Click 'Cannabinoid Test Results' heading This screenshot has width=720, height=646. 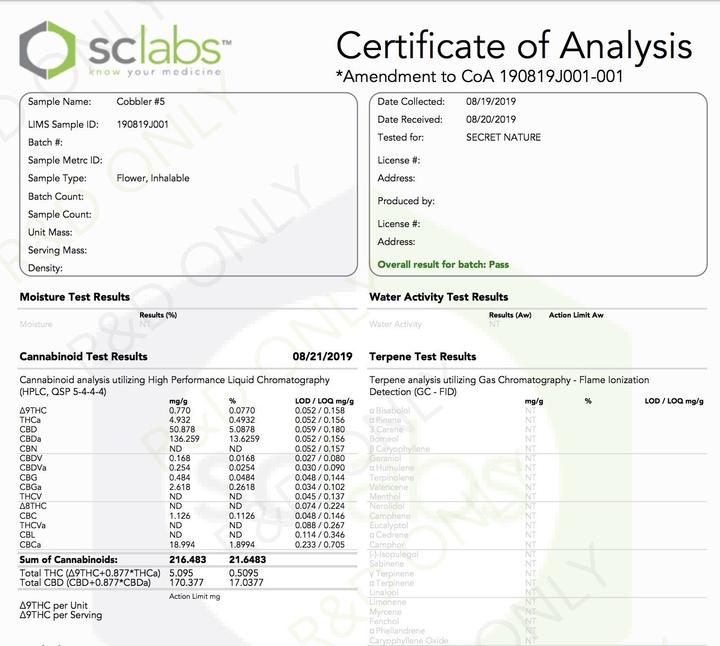(84, 357)
